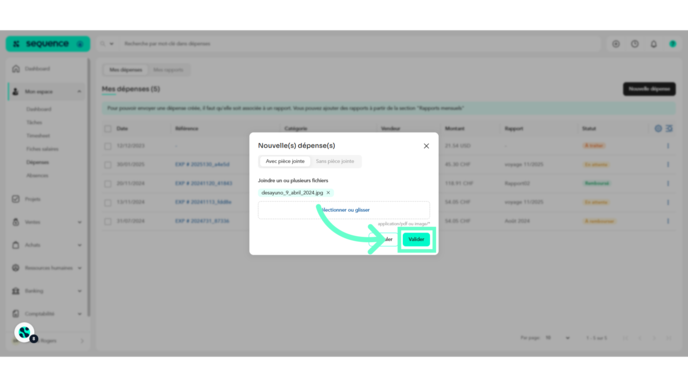Screen dimensions: 688x387
Task: Open expense link EXP # 2024731
Action: 202,221
